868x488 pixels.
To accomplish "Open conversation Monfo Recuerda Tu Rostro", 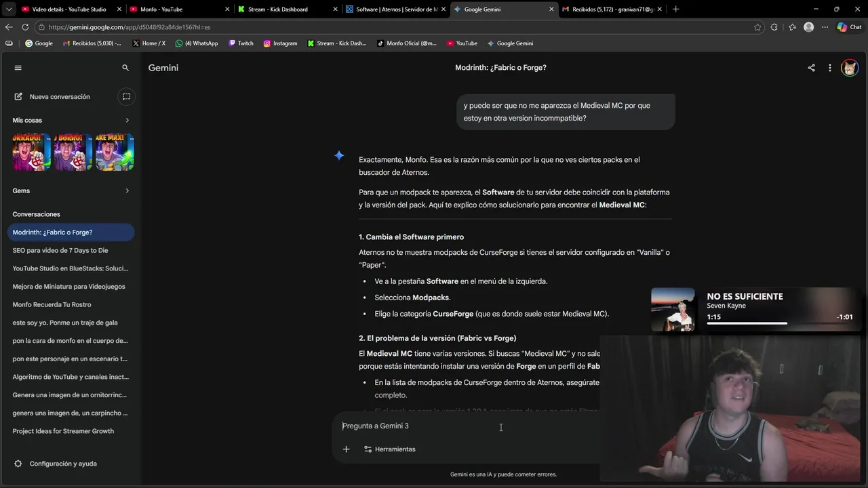I will (x=71, y=304).
